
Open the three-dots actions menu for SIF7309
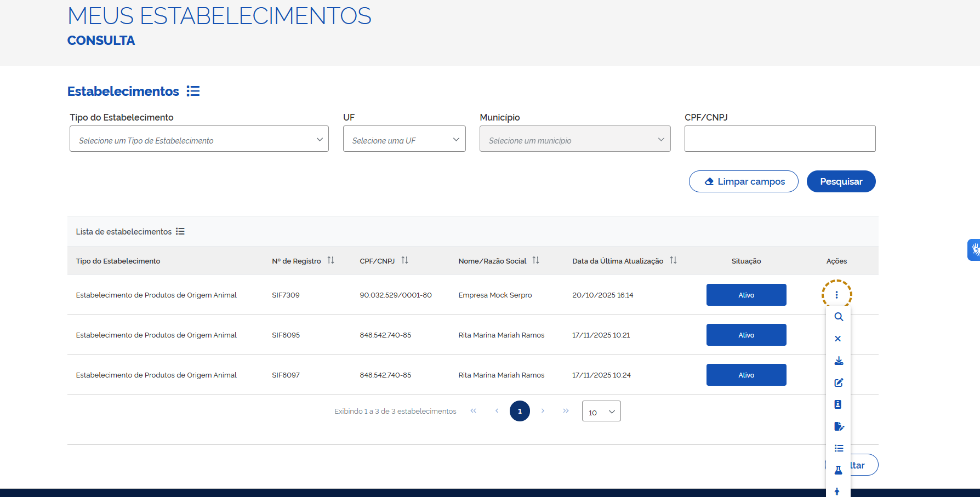836,295
